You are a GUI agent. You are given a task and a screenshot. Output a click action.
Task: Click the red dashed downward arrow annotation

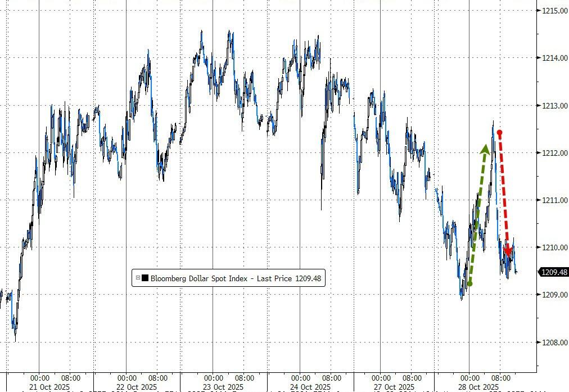[503, 191]
